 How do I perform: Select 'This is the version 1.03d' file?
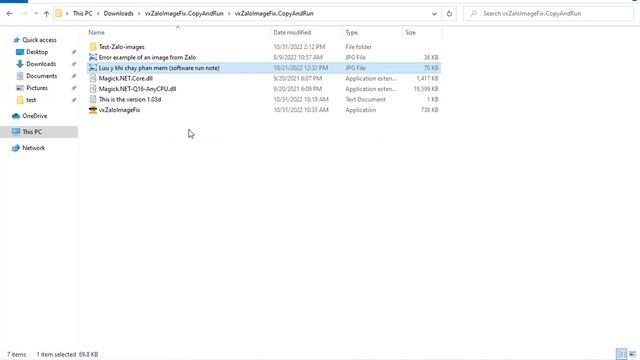pyautogui.click(x=130, y=100)
